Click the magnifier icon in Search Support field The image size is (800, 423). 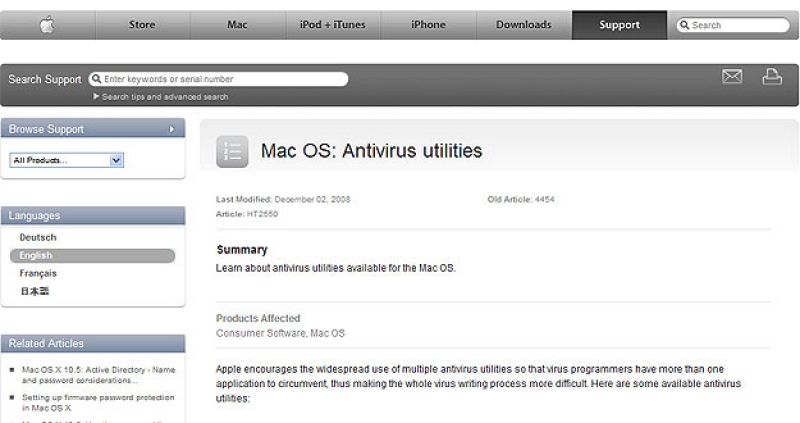point(97,79)
